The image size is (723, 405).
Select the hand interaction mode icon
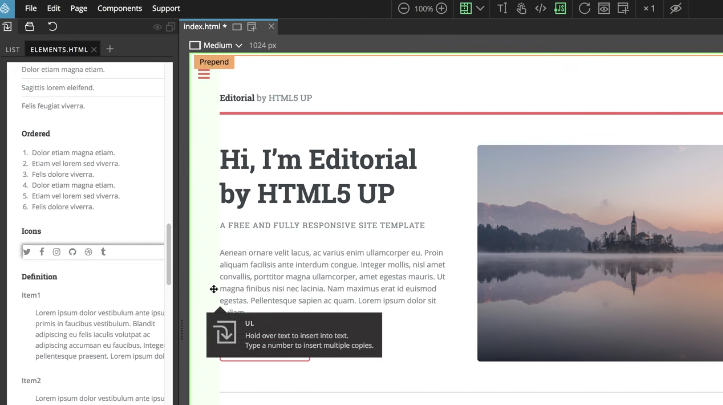tap(522, 8)
